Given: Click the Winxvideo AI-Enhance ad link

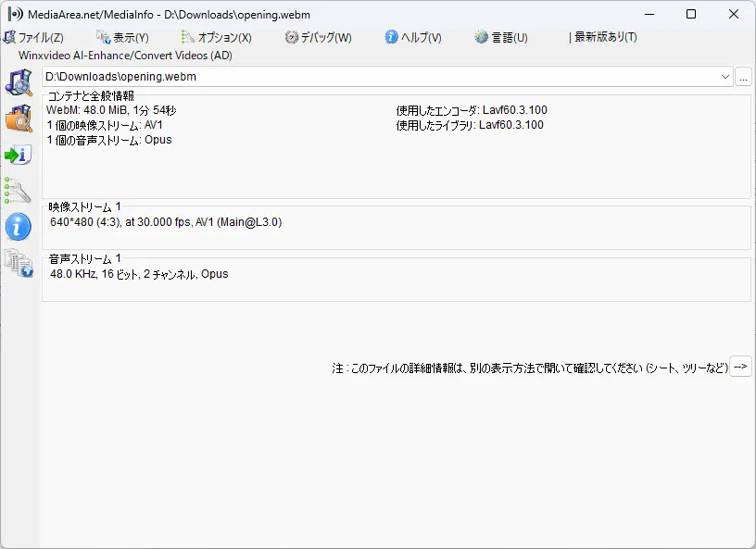Looking at the screenshot, I should pyautogui.click(x=125, y=56).
